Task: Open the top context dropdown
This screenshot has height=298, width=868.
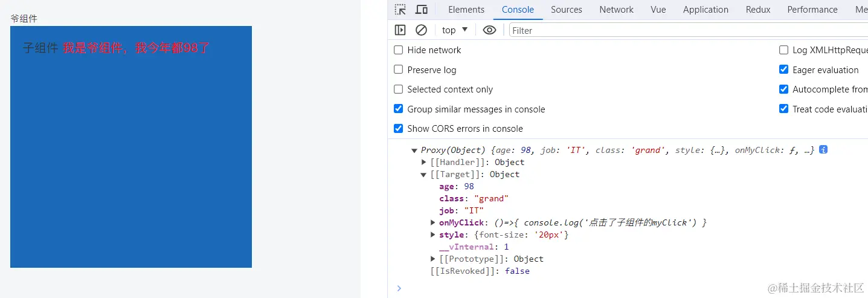Action: (x=455, y=30)
